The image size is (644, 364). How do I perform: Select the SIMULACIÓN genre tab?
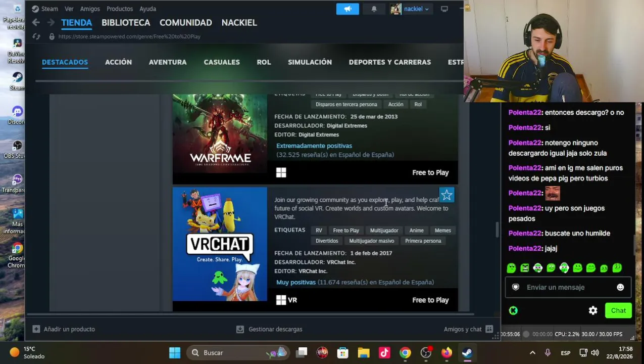(x=310, y=62)
